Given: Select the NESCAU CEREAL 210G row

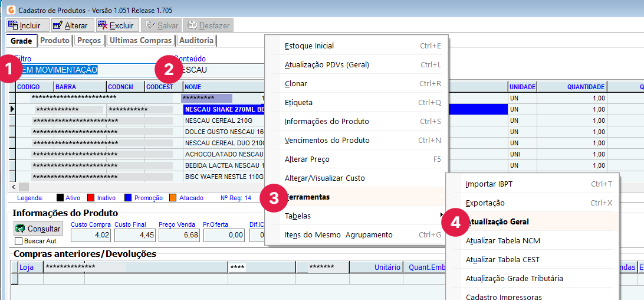Looking at the screenshot, I should click(224, 120).
